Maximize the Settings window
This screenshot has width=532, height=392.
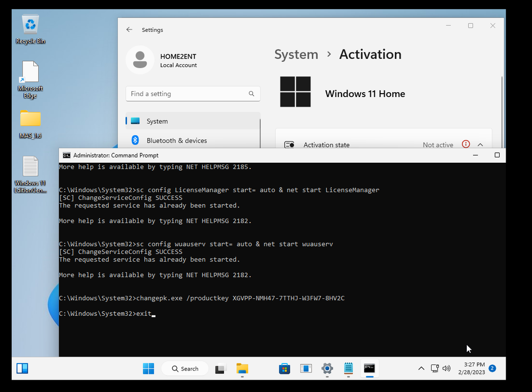coord(471,26)
